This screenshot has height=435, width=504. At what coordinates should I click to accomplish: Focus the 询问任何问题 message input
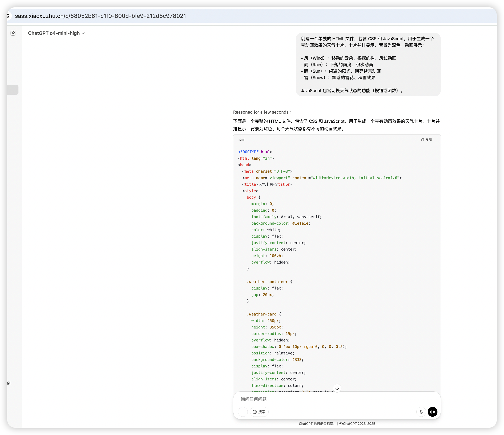click(316, 399)
